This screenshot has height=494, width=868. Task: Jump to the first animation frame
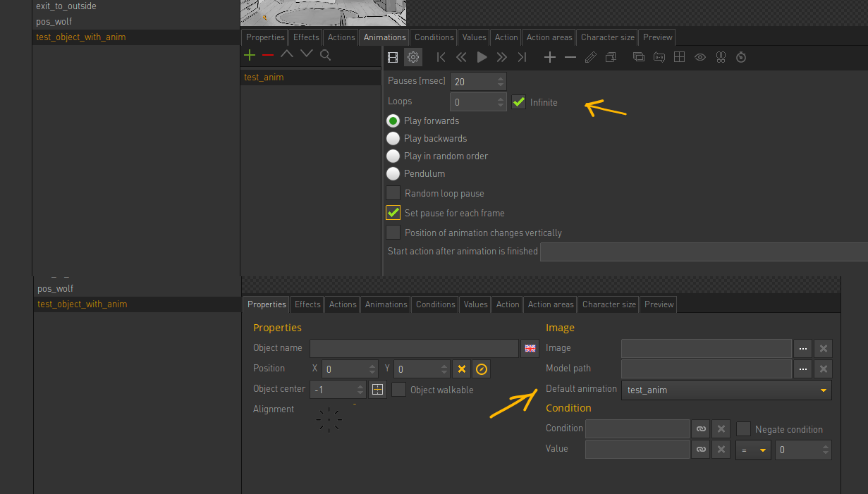pyautogui.click(x=441, y=57)
